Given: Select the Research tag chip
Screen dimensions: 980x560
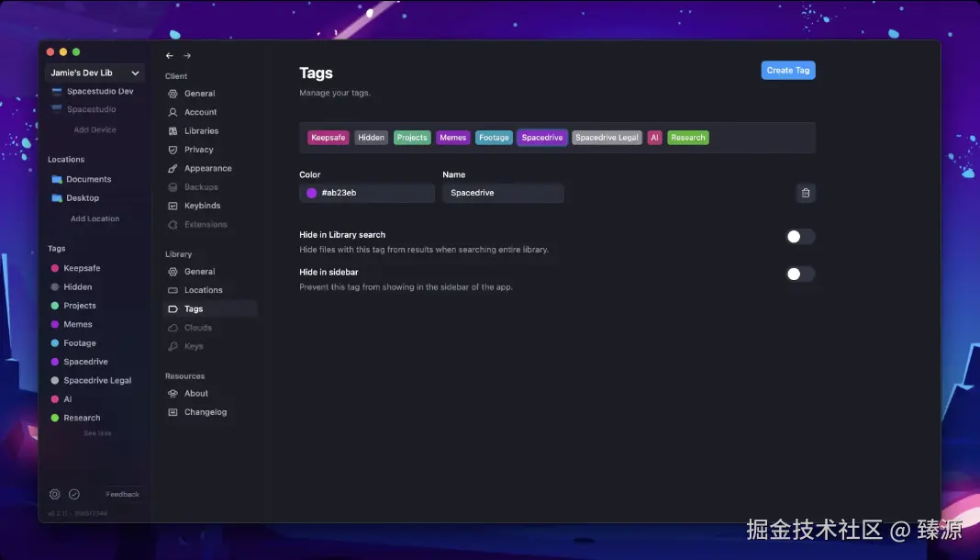Looking at the screenshot, I should coord(688,138).
